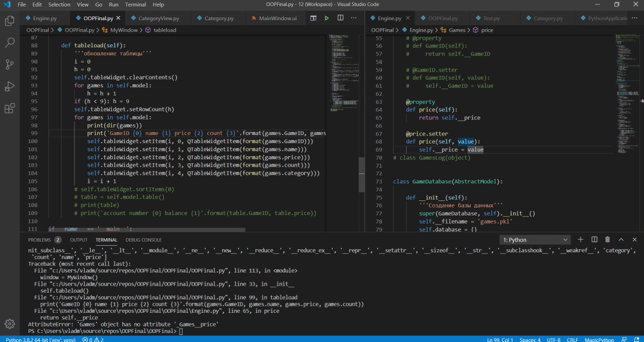Run Python file with green play button
644x342 pixels.
(x=327, y=18)
